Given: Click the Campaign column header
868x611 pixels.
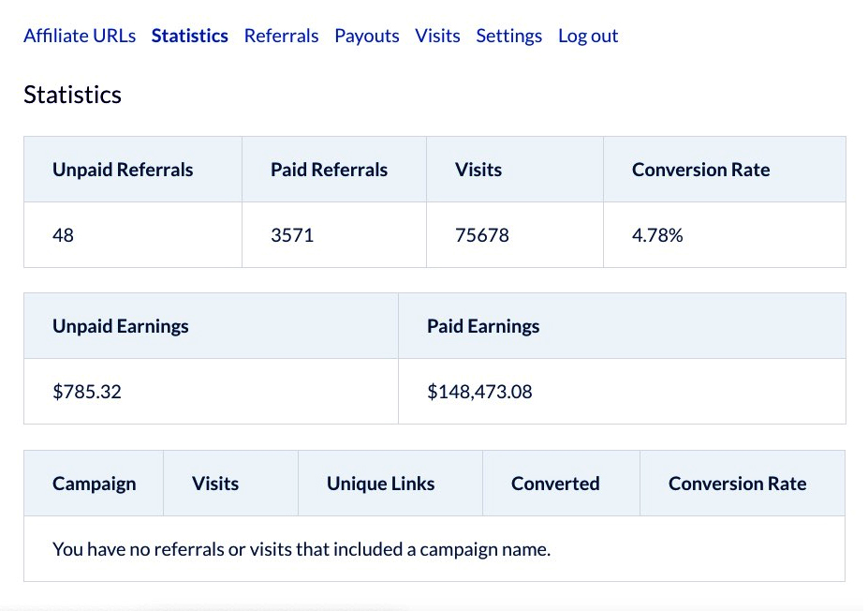Looking at the screenshot, I should point(95,484).
